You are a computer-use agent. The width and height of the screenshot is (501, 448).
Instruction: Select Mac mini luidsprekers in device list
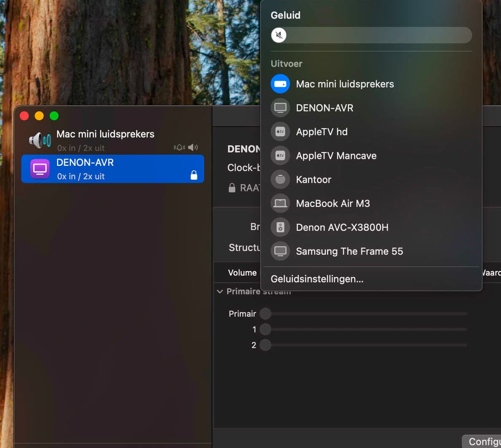click(x=113, y=140)
